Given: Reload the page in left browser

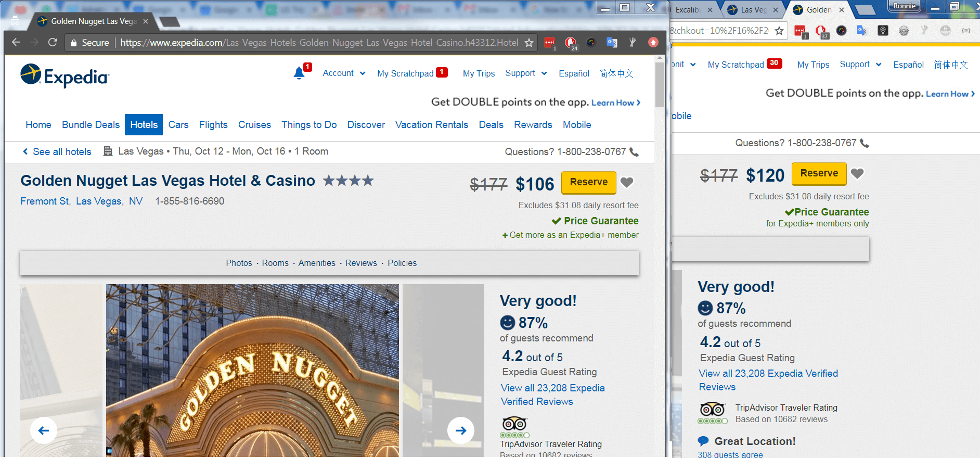Looking at the screenshot, I should pyautogui.click(x=53, y=42).
